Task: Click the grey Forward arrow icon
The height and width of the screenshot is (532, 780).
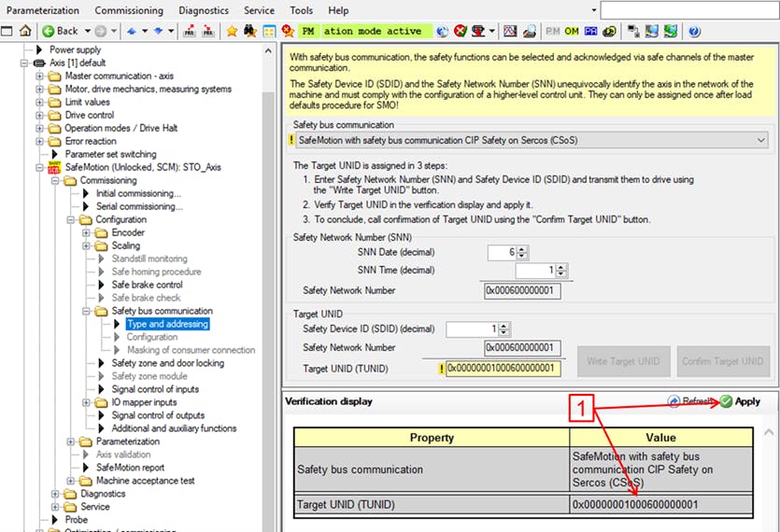Action: [101, 32]
